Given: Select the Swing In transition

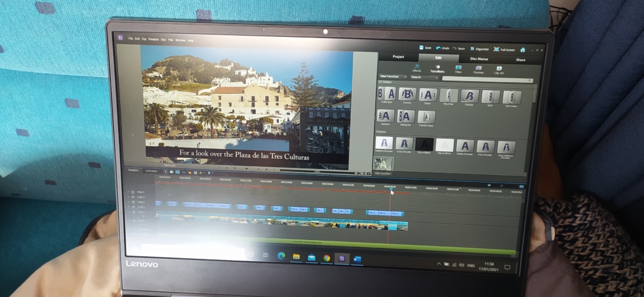Looking at the screenshot, I should click(385, 117).
